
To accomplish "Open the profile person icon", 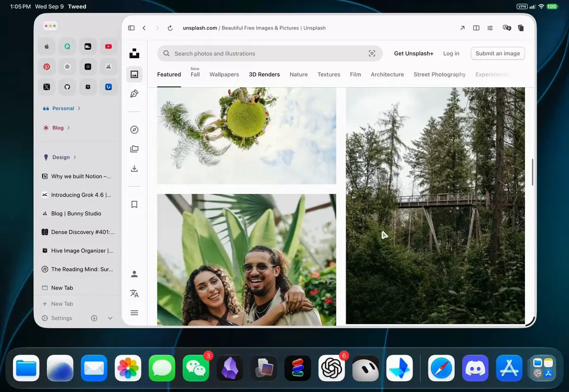I will point(134,274).
